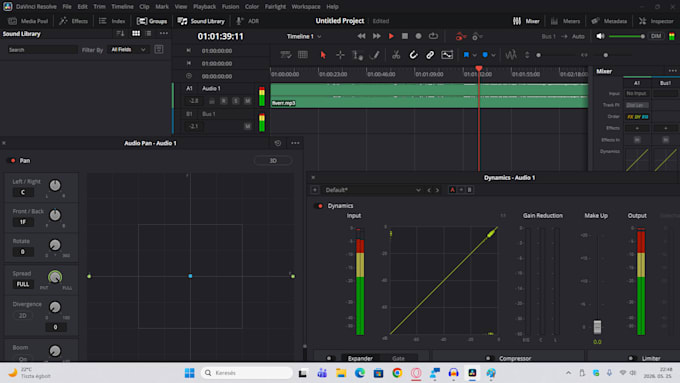The height and width of the screenshot is (383, 680).
Task: Open the marker color dropdown arrow
Action: pos(494,56)
